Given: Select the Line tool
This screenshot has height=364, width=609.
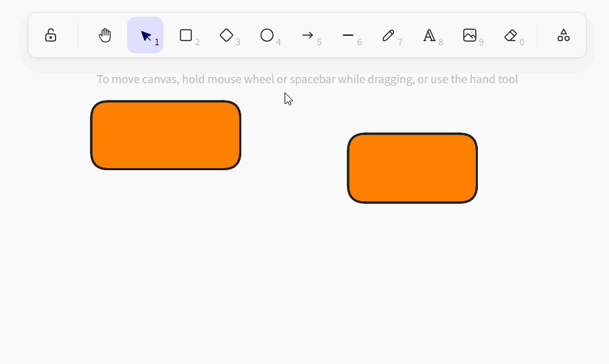Looking at the screenshot, I should (348, 35).
